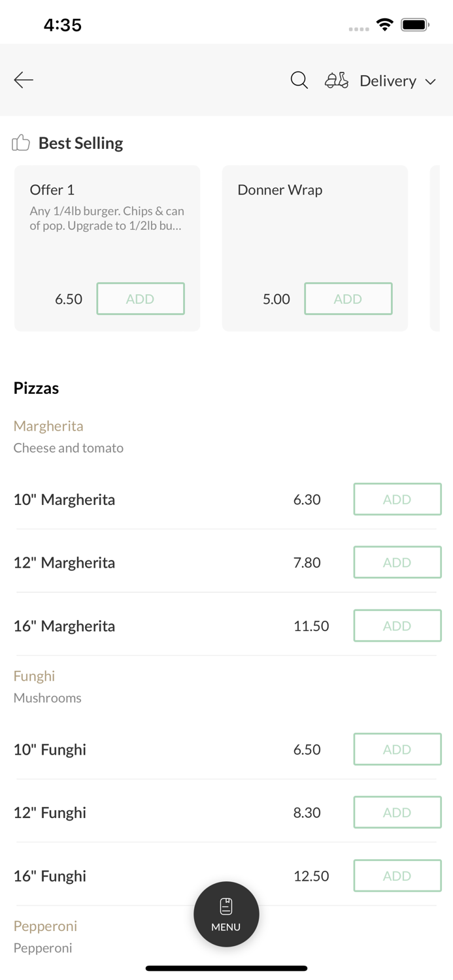Screen dimensions: 453x980
Task: Tap the Delivery mode label
Action: tap(388, 81)
